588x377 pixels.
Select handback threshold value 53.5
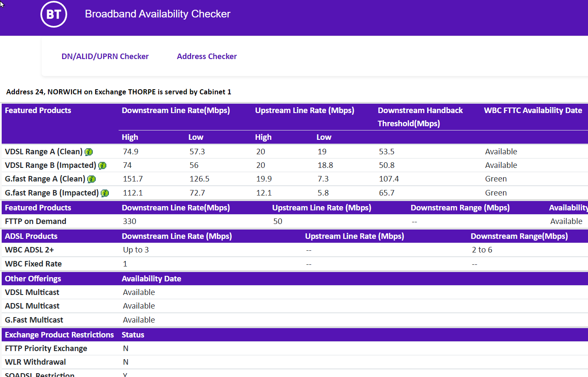click(387, 152)
